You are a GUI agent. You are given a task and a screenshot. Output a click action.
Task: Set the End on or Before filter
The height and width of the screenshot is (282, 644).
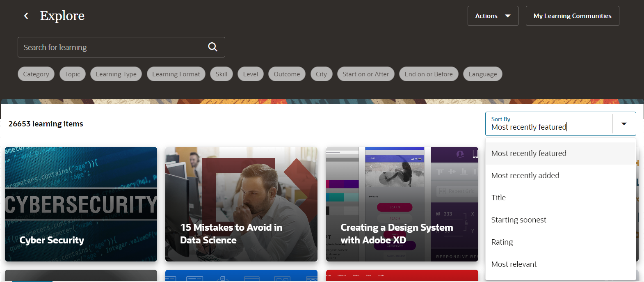click(x=429, y=74)
